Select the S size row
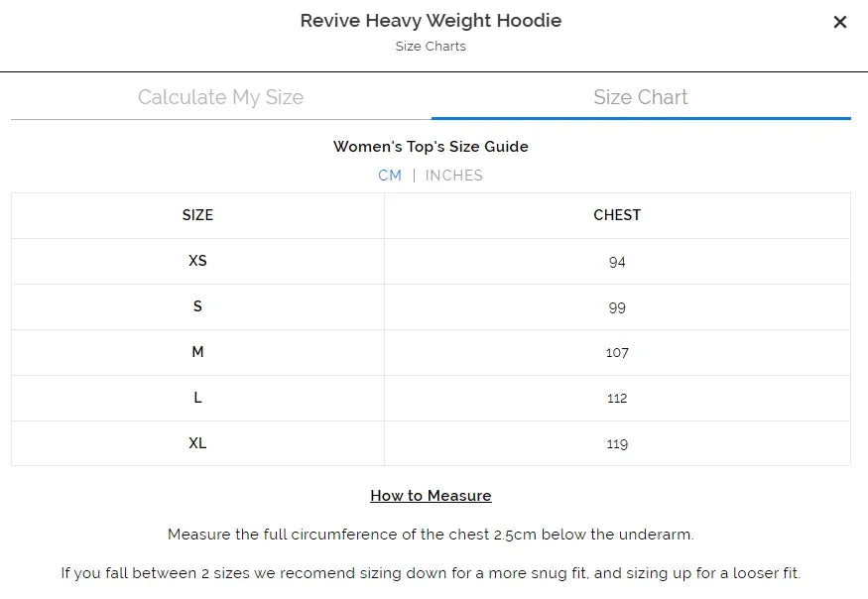 tap(197, 306)
